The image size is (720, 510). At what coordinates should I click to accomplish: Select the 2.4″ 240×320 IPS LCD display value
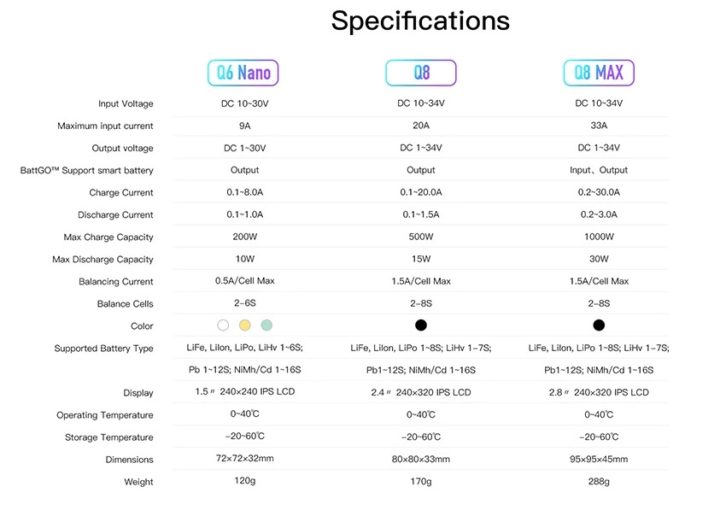pyautogui.click(x=421, y=393)
